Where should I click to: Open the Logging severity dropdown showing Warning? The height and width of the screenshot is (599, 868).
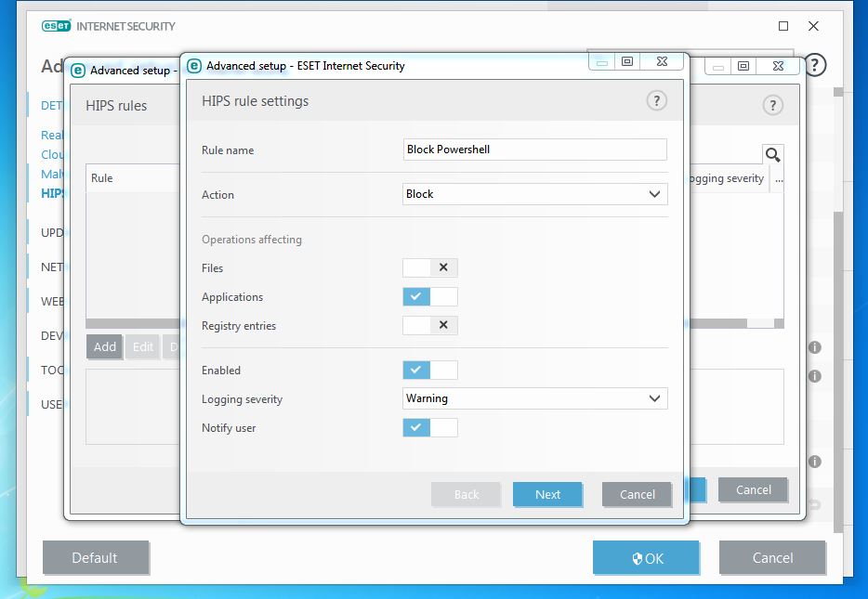pyautogui.click(x=534, y=398)
